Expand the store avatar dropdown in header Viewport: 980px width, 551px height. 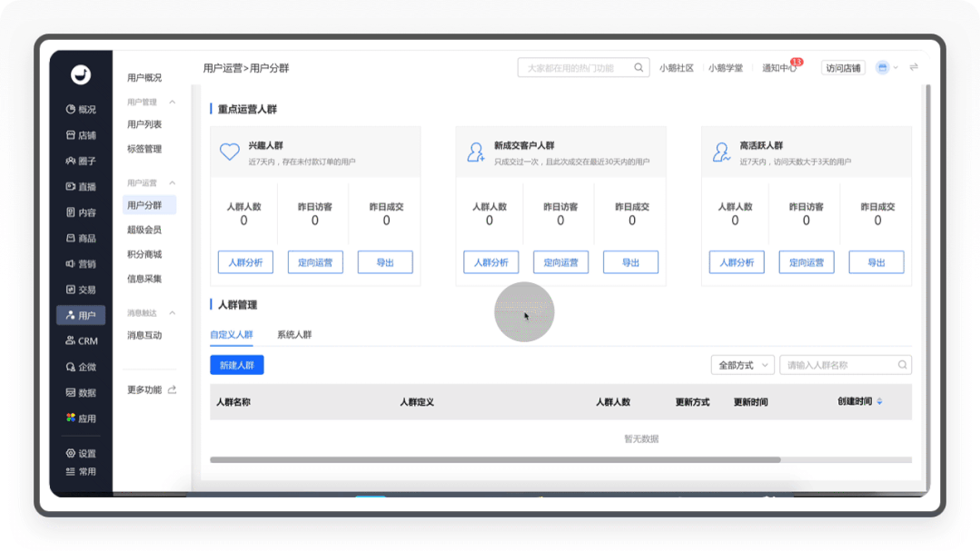(x=886, y=68)
